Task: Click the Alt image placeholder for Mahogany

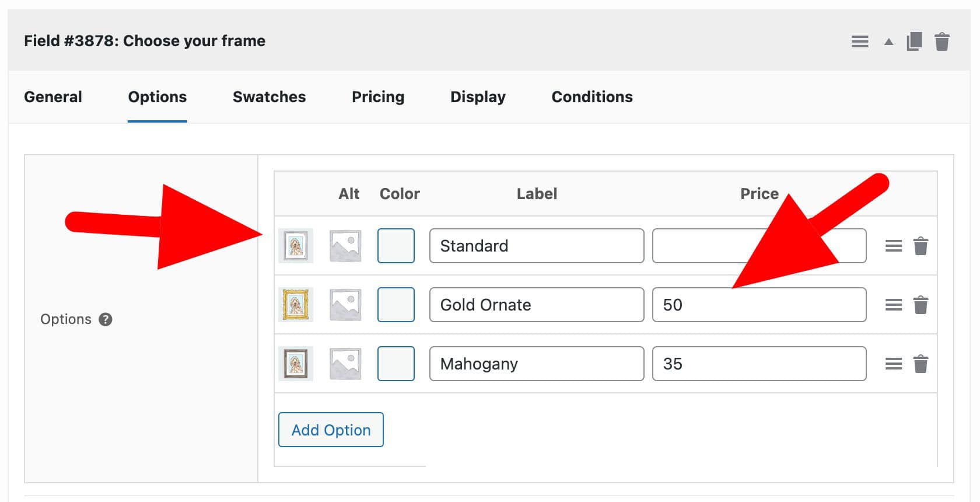Action: click(345, 363)
